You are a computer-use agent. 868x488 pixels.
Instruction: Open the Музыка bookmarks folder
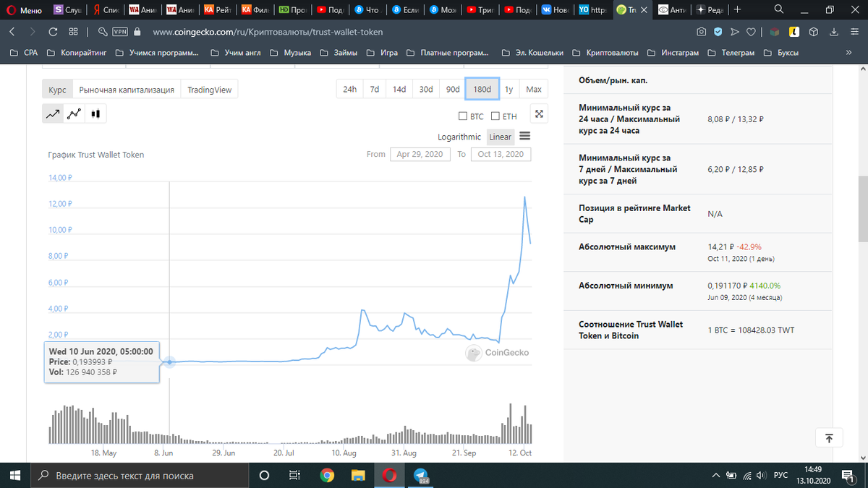290,53
